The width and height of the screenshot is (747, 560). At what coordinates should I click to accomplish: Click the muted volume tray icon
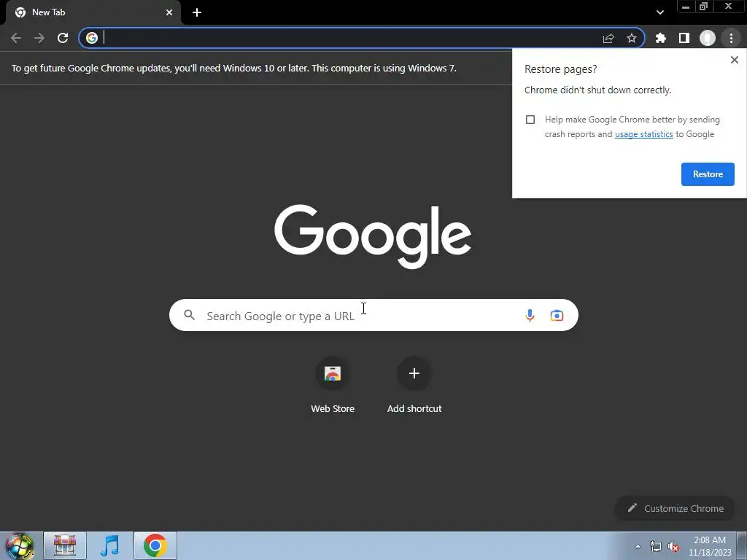click(673, 547)
